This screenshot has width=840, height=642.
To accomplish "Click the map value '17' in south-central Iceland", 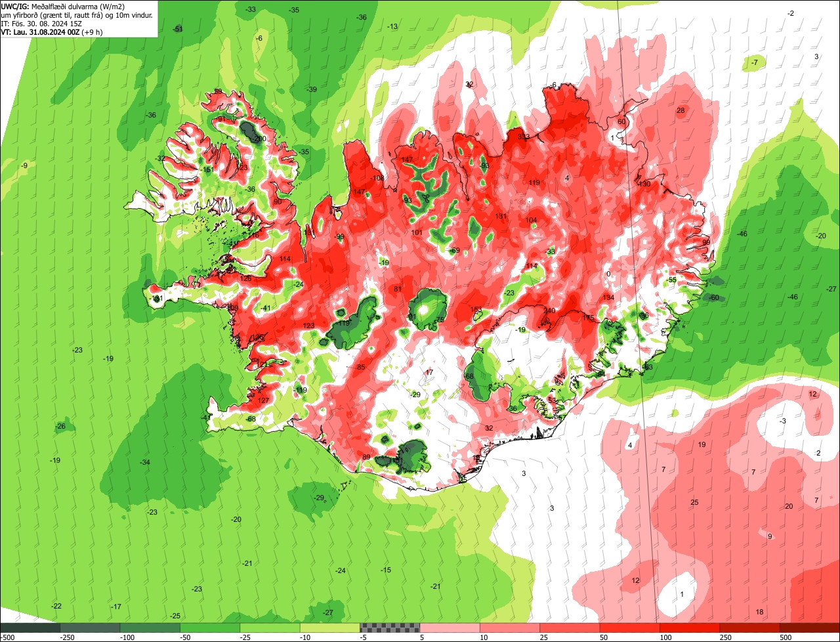I will coord(429,372).
